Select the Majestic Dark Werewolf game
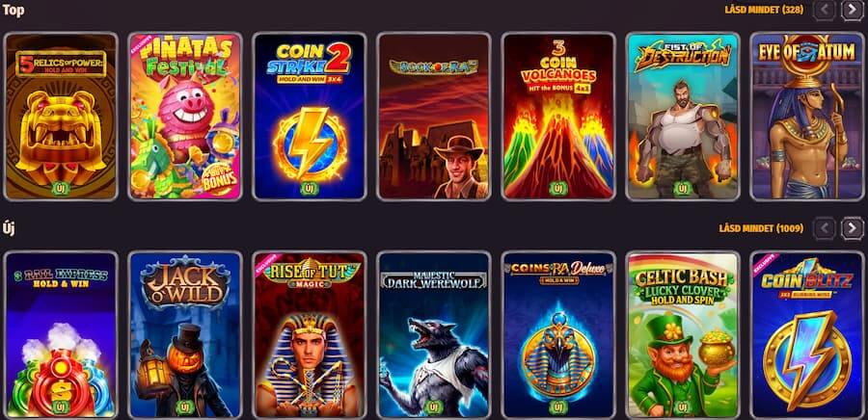 tap(434, 335)
